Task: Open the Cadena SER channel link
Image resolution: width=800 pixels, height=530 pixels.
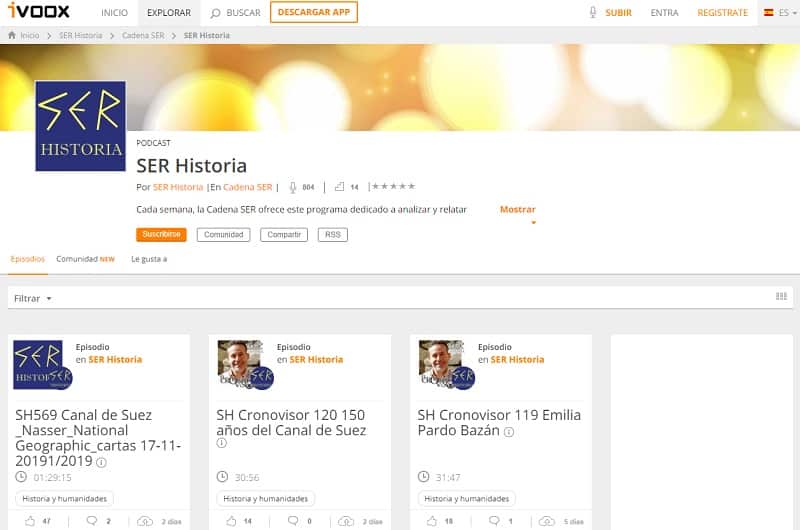Action: [248, 187]
